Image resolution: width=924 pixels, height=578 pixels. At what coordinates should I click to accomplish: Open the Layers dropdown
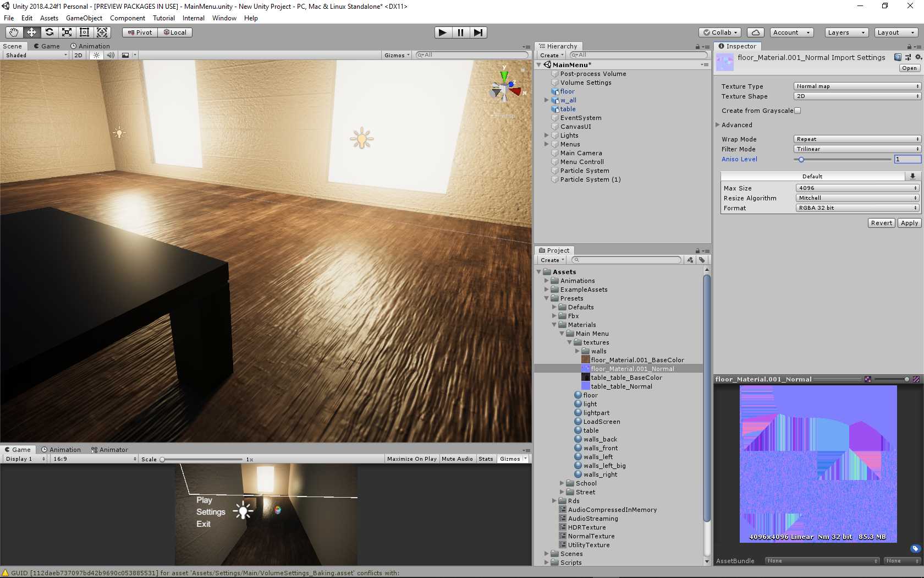pos(846,32)
